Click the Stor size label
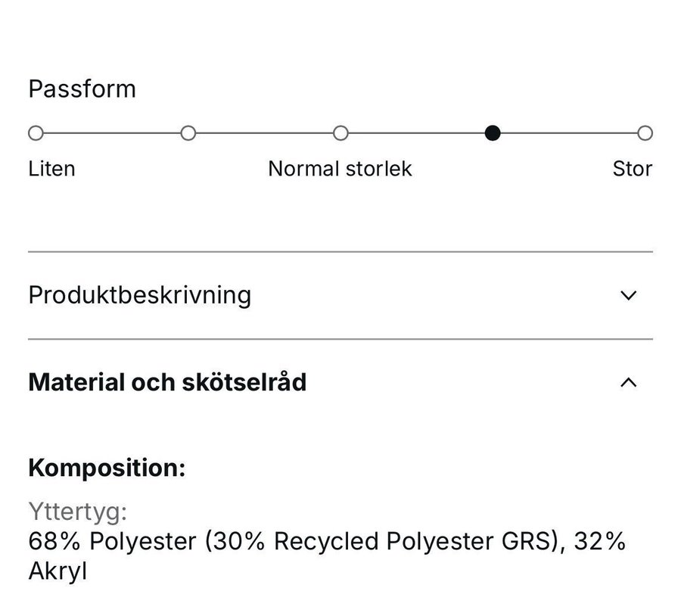 632,168
